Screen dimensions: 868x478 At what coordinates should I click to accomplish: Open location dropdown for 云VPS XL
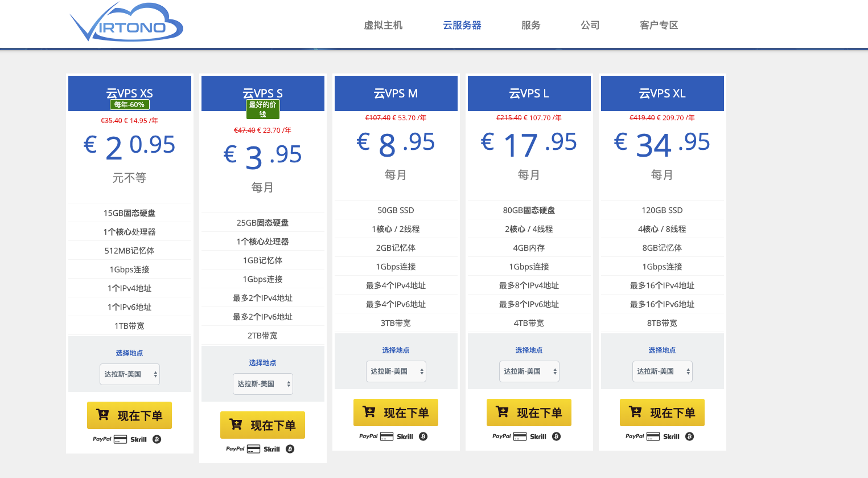[663, 371]
